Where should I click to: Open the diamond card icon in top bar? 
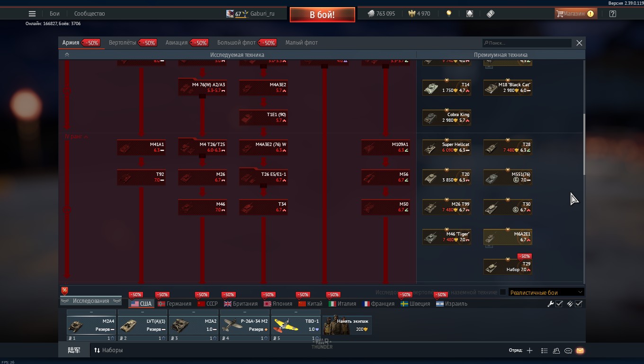(469, 14)
